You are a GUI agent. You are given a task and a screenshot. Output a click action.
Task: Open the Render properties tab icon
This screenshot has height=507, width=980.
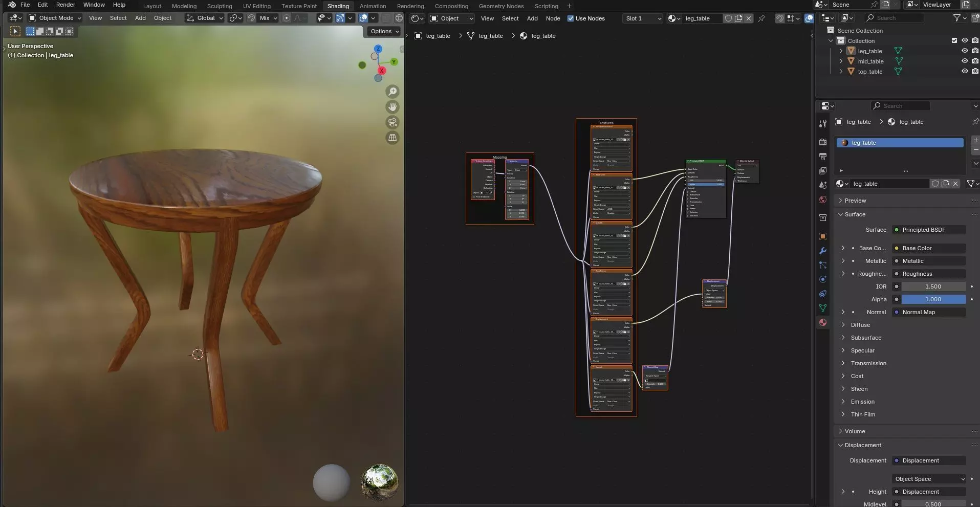pyautogui.click(x=822, y=142)
